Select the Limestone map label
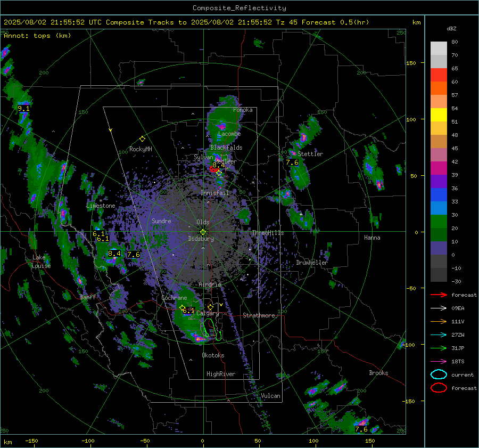The width and height of the screenshot is (479, 448). [x=101, y=206]
